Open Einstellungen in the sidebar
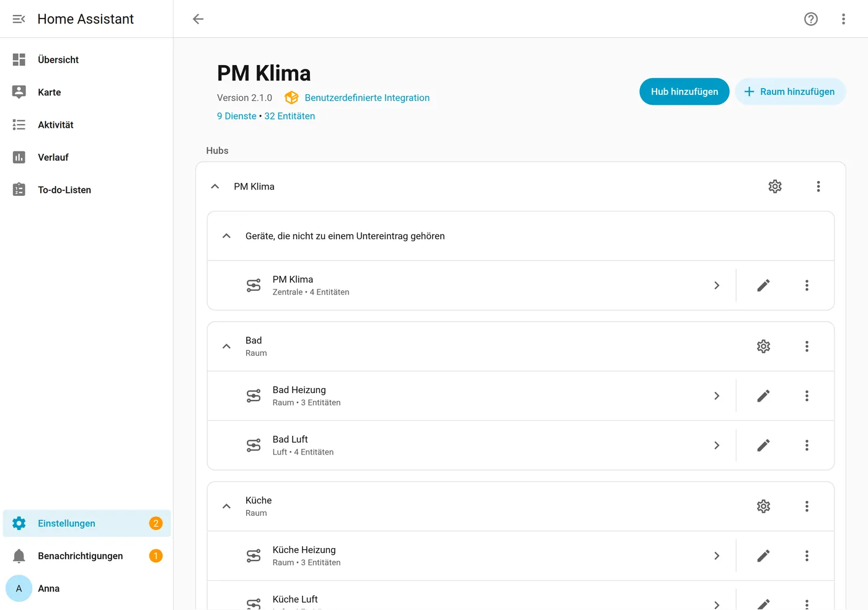Image resolution: width=868 pixels, height=610 pixels. 87,523
